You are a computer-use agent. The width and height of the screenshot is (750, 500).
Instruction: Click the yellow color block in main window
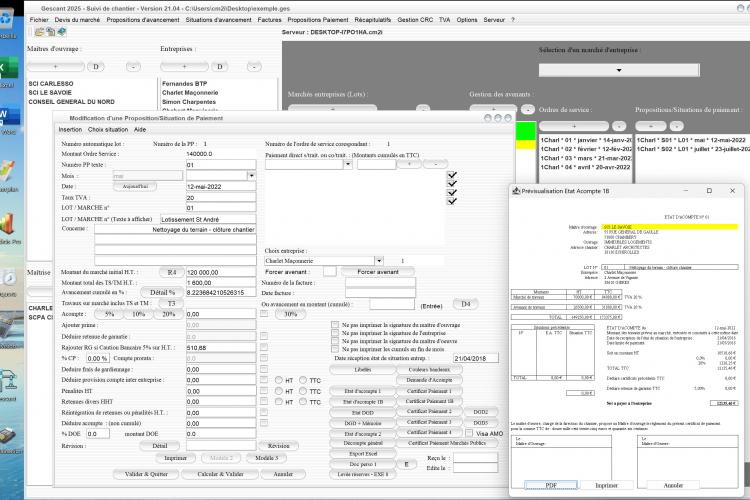click(x=526, y=144)
